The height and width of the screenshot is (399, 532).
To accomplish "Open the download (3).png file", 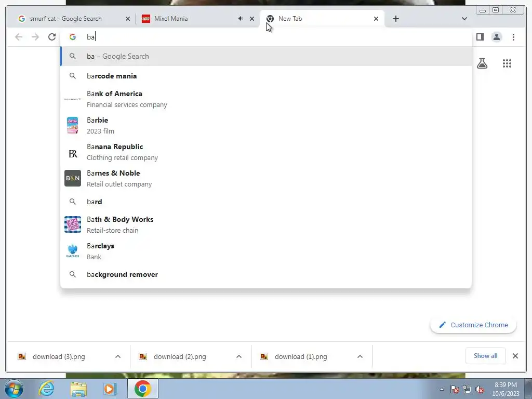I will [x=59, y=356].
